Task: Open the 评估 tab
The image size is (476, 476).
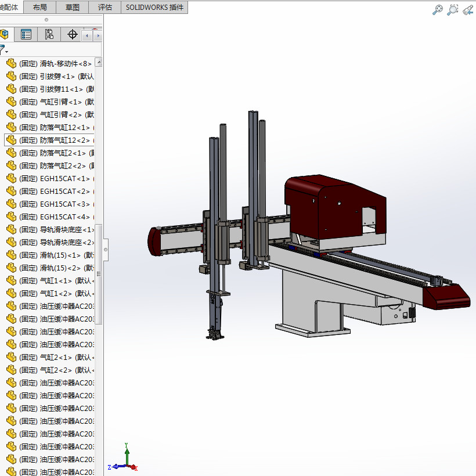Action: (105, 8)
